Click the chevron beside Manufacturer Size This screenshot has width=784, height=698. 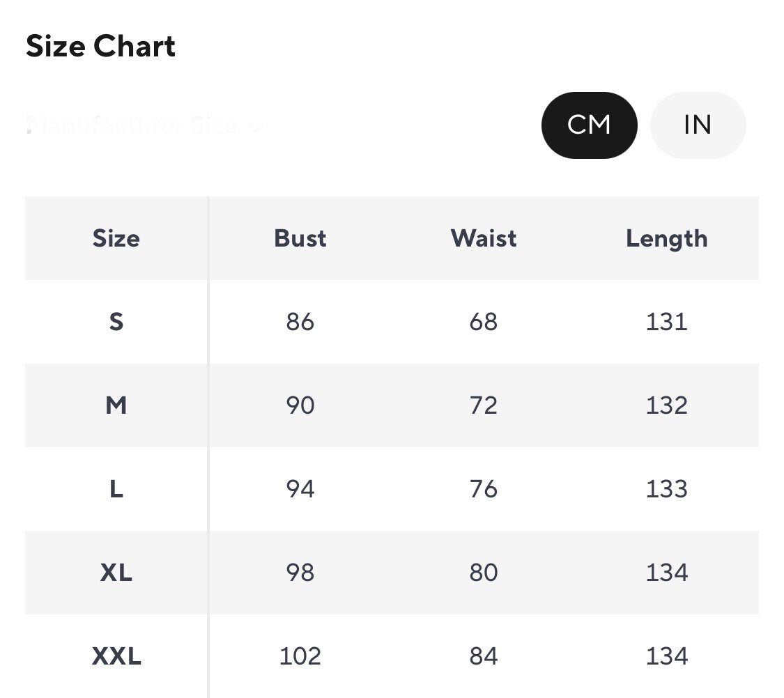click(x=256, y=127)
